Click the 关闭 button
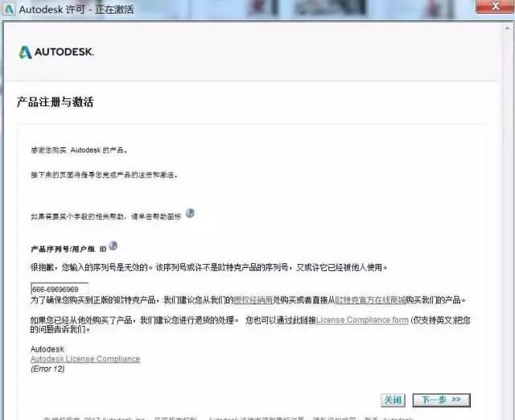Viewport: 515px width, 420px height. point(393,400)
